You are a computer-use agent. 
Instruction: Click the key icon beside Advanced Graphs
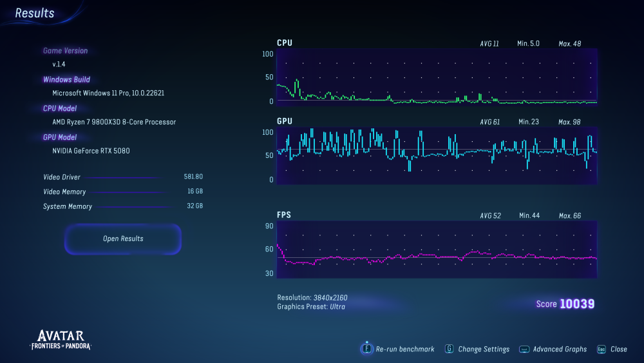pos(524,349)
